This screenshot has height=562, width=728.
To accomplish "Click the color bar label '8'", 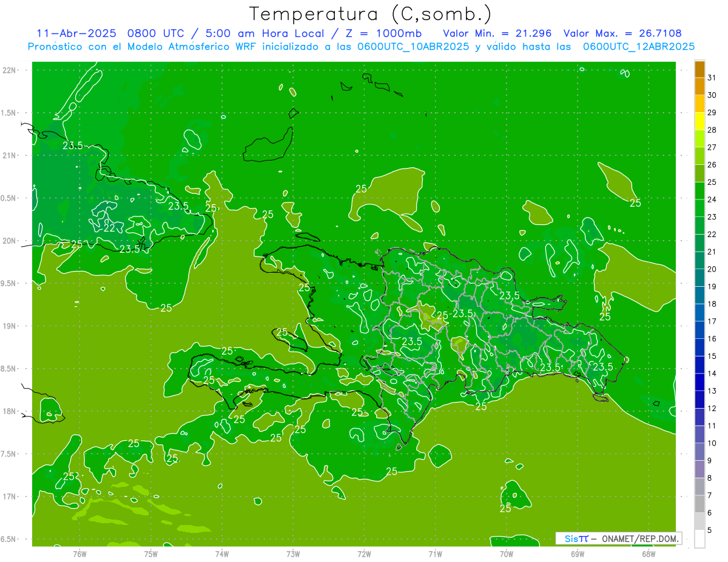I will click(x=710, y=478).
